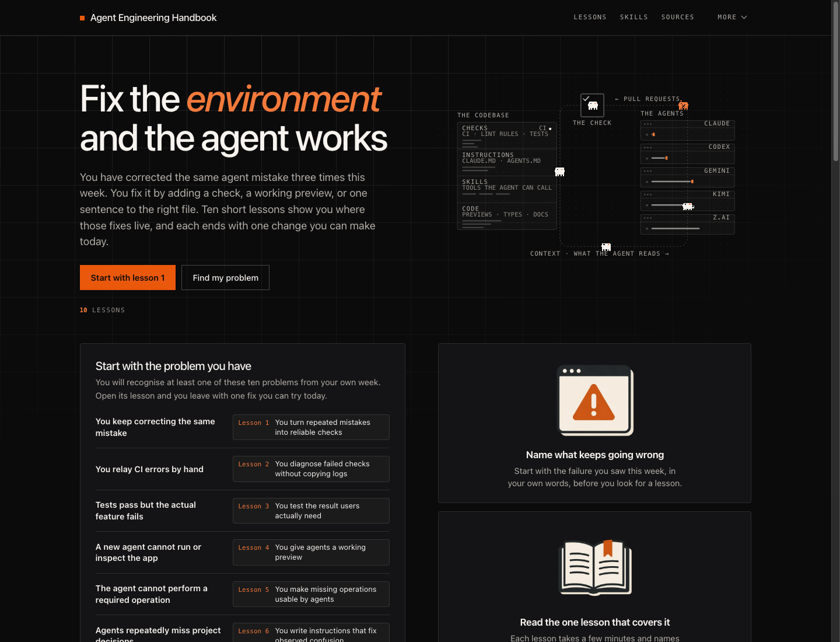840x642 pixels.
Task: Click the open book with bookmark illustration
Action: (x=595, y=567)
